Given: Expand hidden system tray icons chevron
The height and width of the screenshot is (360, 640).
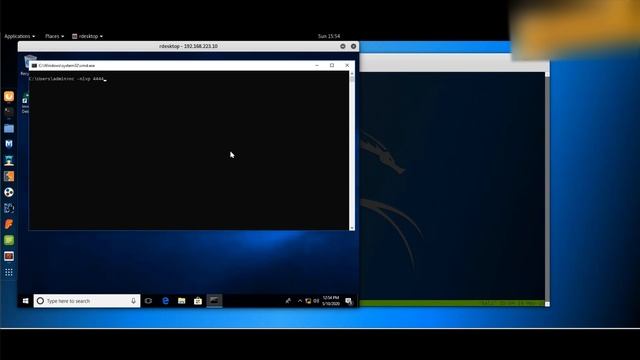Looking at the screenshot, I should (300, 301).
